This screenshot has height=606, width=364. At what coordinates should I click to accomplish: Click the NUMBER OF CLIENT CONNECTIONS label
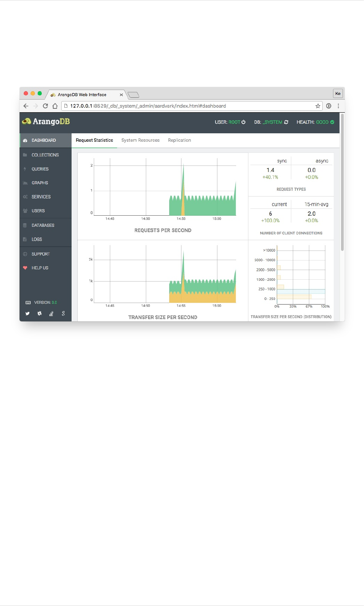point(291,233)
